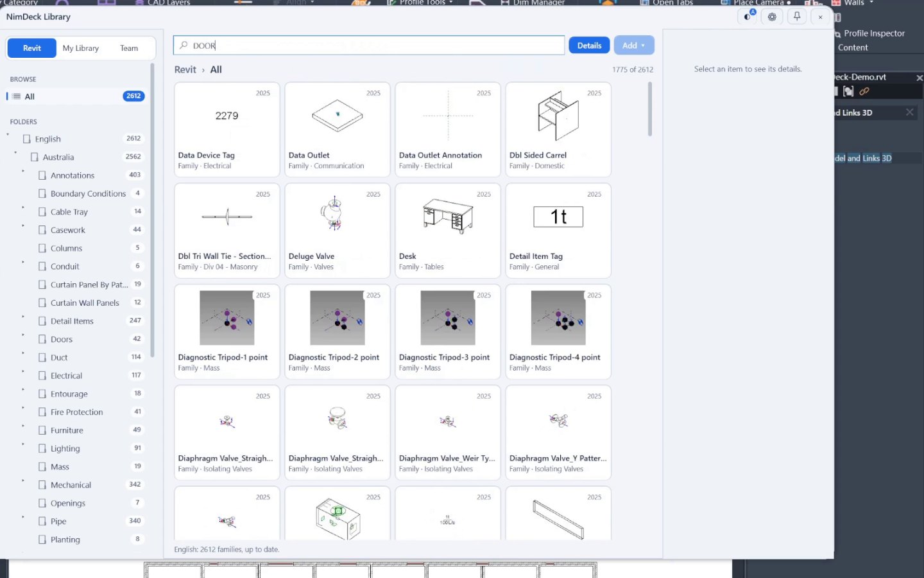Image resolution: width=924 pixels, height=578 pixels.
Task: Open the Add button dropdown
Action: (x=634, y=46)
